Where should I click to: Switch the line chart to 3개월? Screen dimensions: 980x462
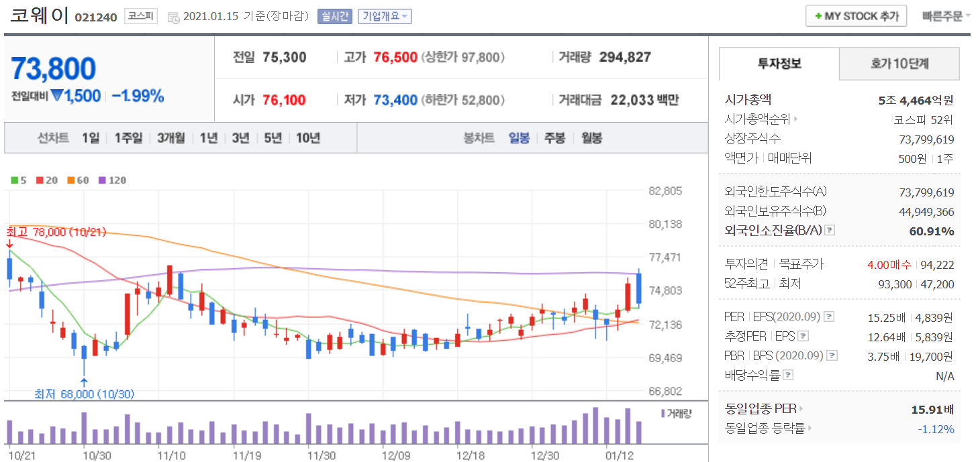click(171, 138)
